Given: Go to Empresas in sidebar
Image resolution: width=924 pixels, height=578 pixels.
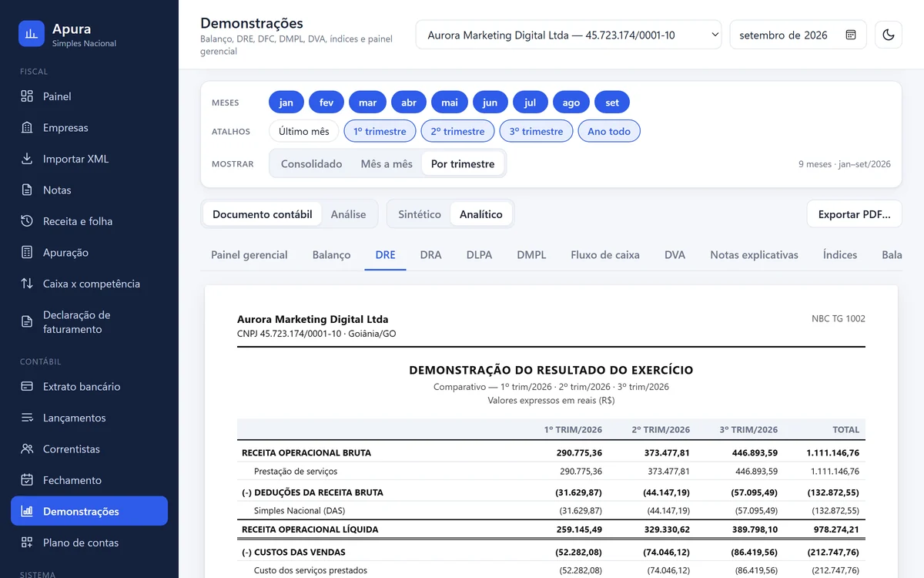Looking at the screenshot, I should tap(89, 128).
